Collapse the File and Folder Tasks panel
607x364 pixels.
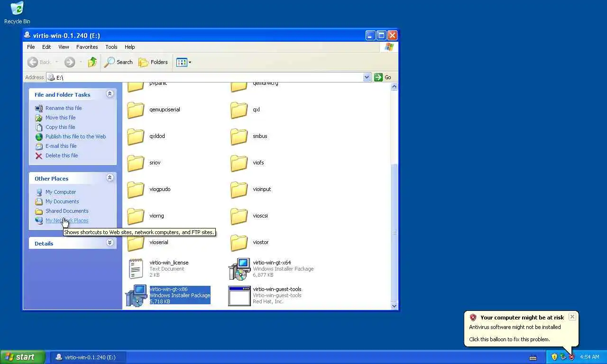point(110,94)
